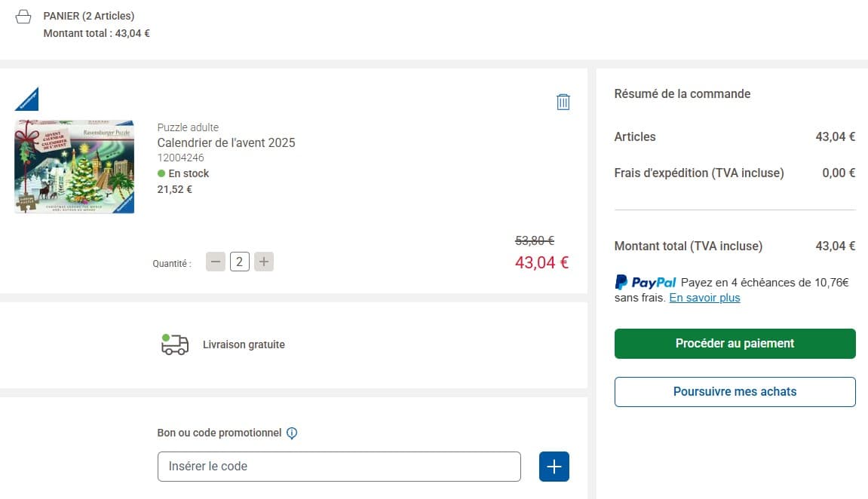Open the promo code info tooltip icon
868x499 pixels.
tap(293, 433)
